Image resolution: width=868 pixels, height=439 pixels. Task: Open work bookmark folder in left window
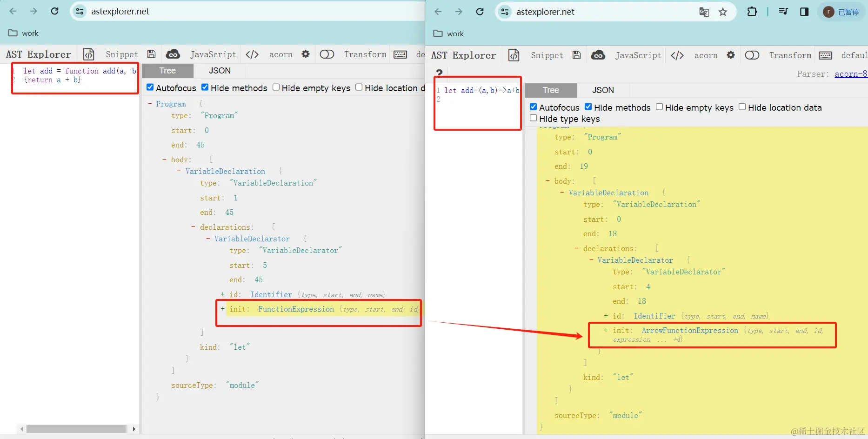(x=24, y=33)
